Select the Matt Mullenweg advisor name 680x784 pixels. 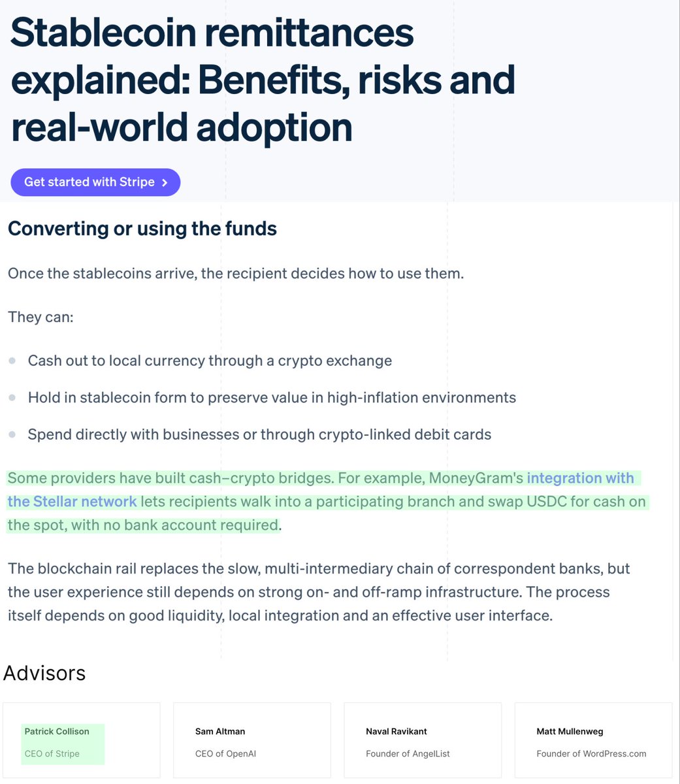pyautogui.click(x=570, y=731)
